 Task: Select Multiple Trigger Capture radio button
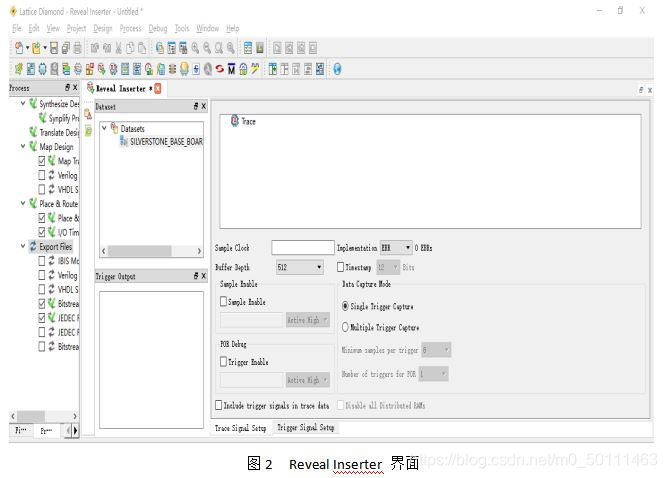pos(345,327)
